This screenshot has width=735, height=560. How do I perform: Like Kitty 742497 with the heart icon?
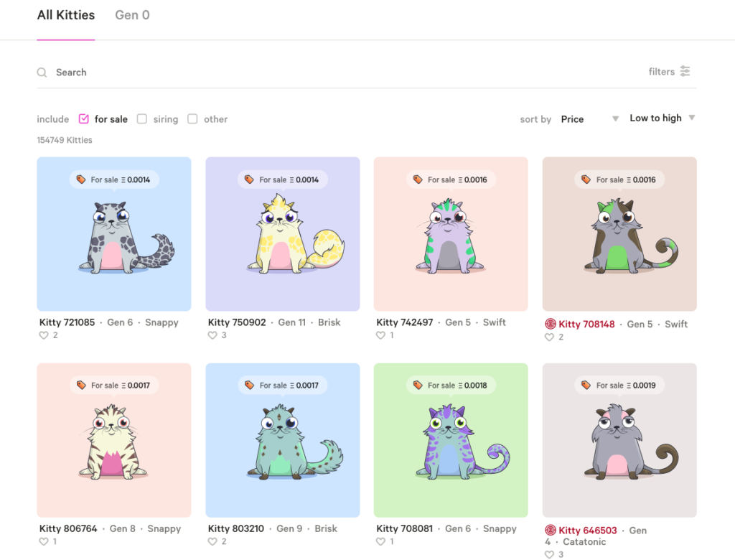coord(380,335)
